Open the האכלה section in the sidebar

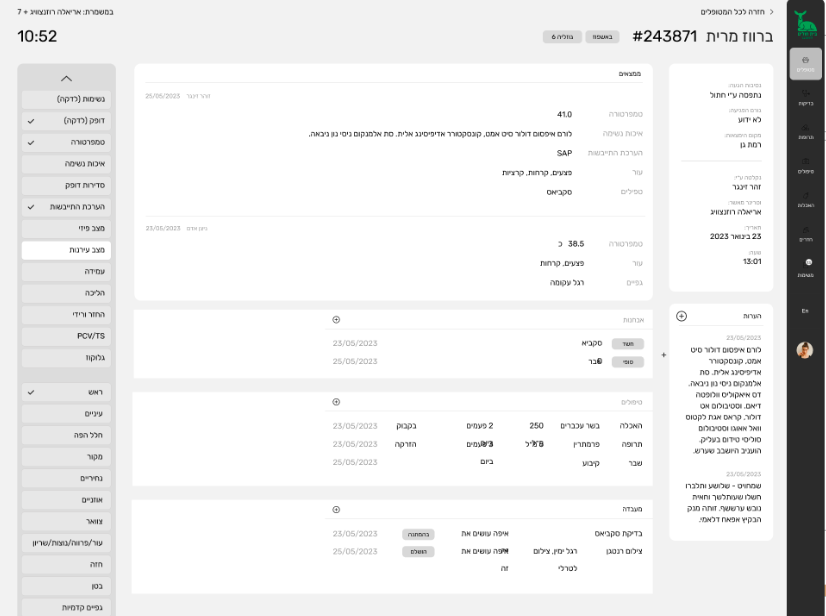point(805,200)
